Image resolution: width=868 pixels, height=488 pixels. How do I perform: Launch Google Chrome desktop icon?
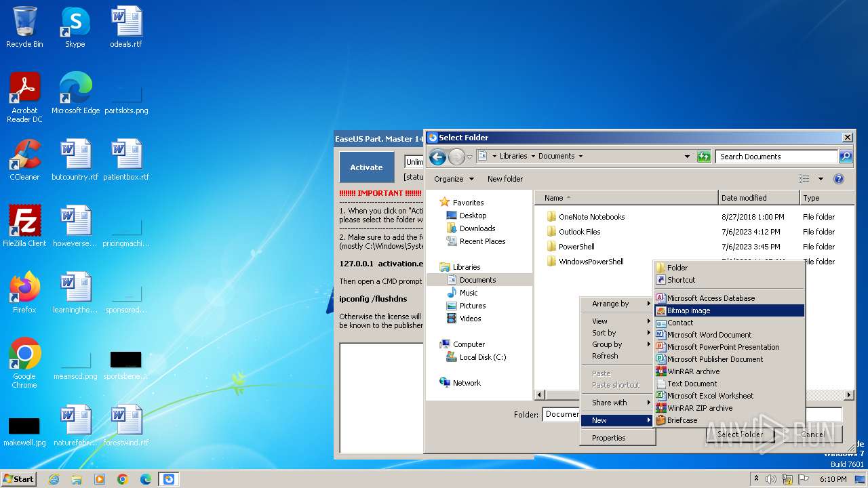24,363
